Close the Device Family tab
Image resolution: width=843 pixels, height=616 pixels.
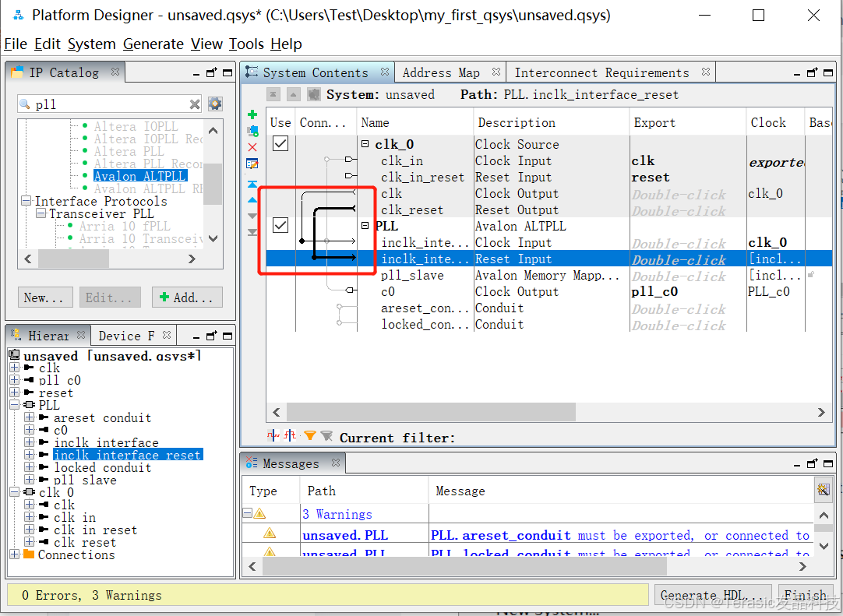coord(167,335)
